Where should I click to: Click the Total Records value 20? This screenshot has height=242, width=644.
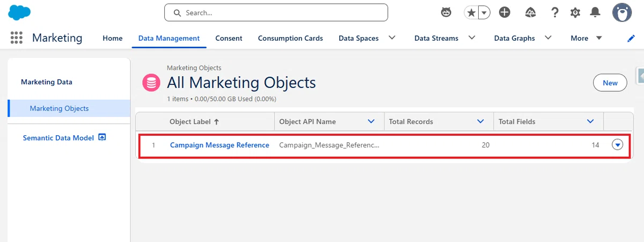[x=486, y=145]
